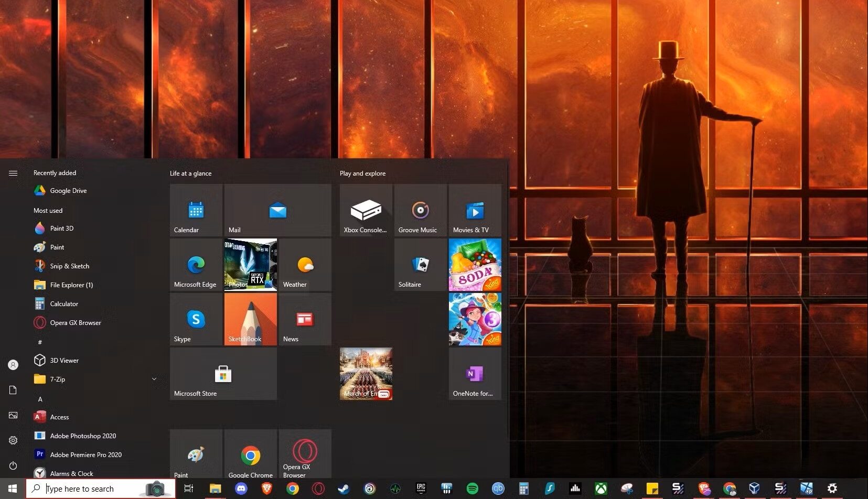Viewport: 868px width, 499px height.
Task: Open Settings from the Start menu sidebar
Action: (x=13, y=440)
